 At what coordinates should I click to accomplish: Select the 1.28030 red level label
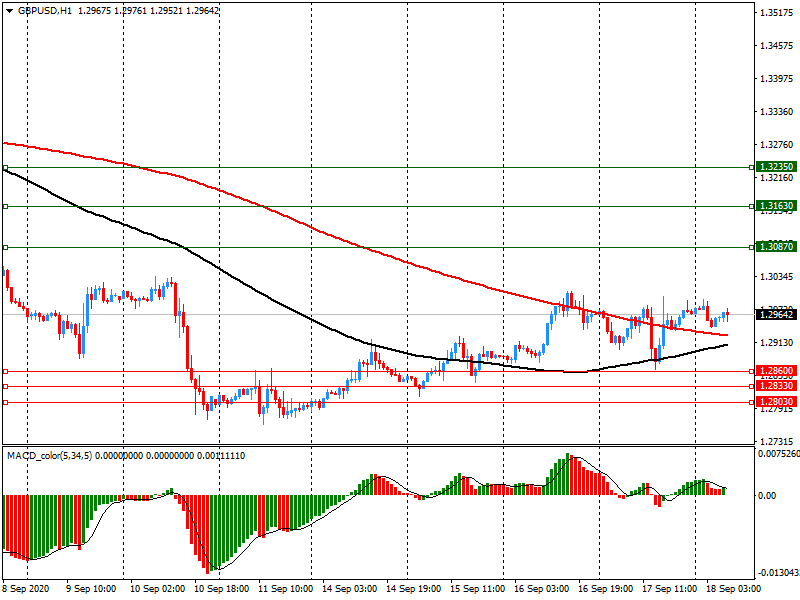[x=777, y=402]
